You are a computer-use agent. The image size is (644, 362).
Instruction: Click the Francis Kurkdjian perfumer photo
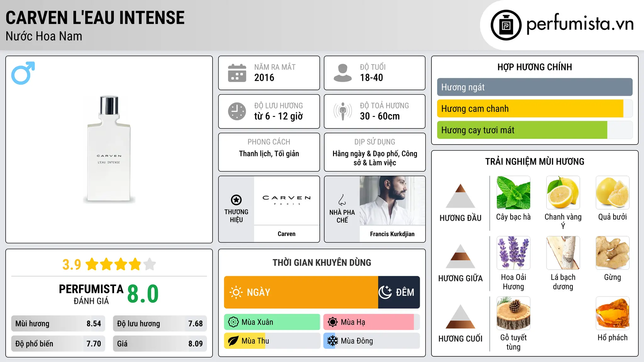click(392, 200)
